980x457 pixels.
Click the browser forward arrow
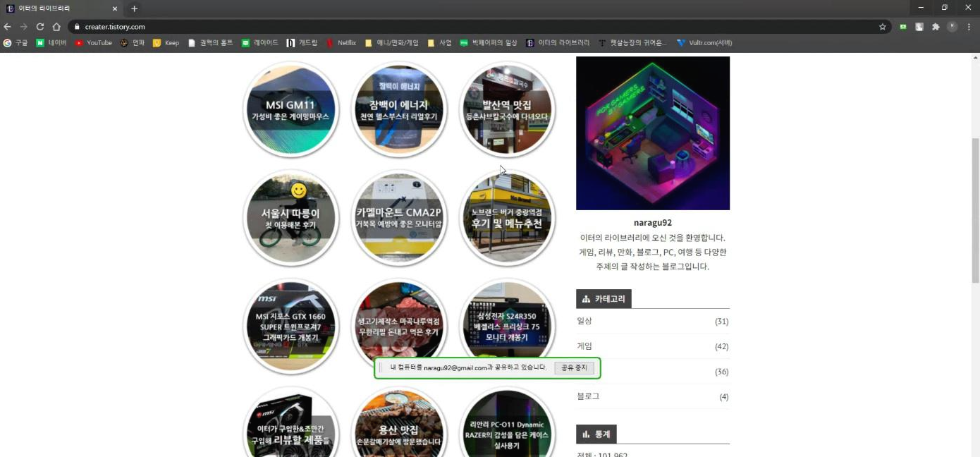click(x=24, y=27)
